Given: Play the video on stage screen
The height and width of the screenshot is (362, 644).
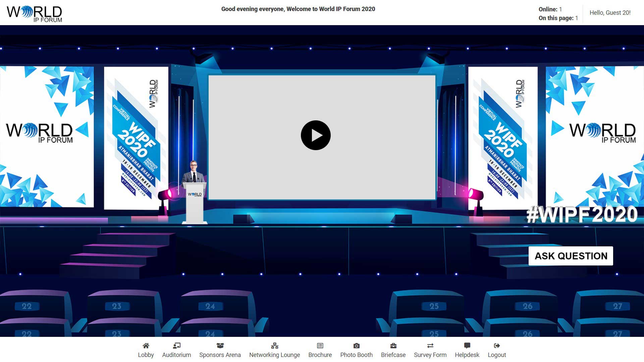Looking at the screenshot, I should (x=316, y=135).
